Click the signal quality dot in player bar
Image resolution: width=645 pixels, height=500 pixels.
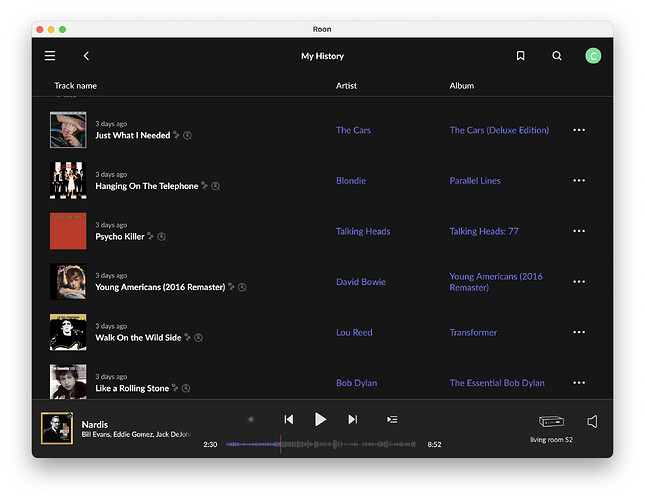pos(251,419)
